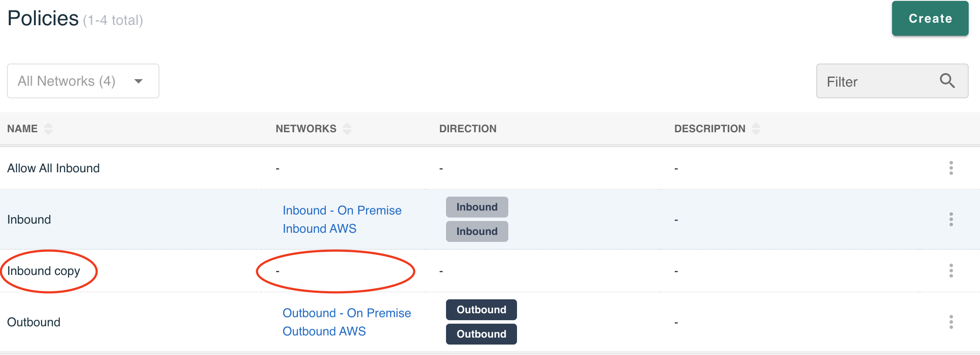Open the Inbound AWS network link
The width and height of the screenshot is (980, 355).
point(319,228)
